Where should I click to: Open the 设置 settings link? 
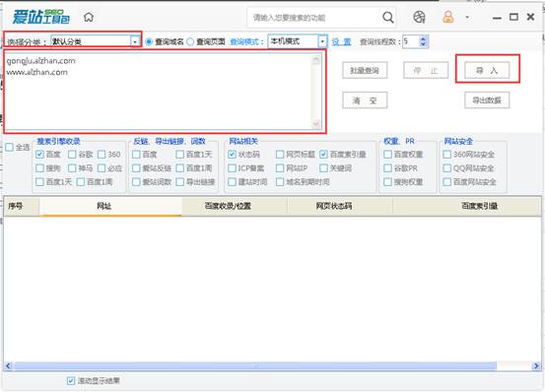341,42
